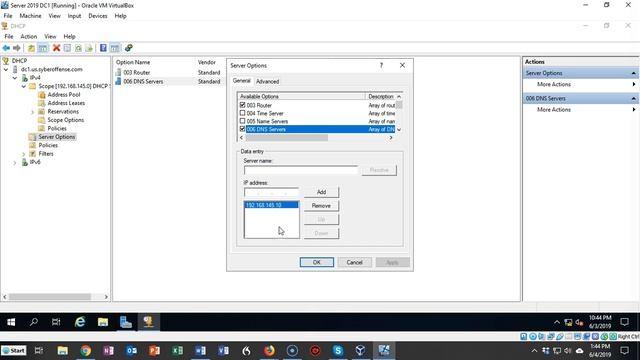Open Skype from host taskbar
Screen dimensions: 640x360
tap(338, 351)
